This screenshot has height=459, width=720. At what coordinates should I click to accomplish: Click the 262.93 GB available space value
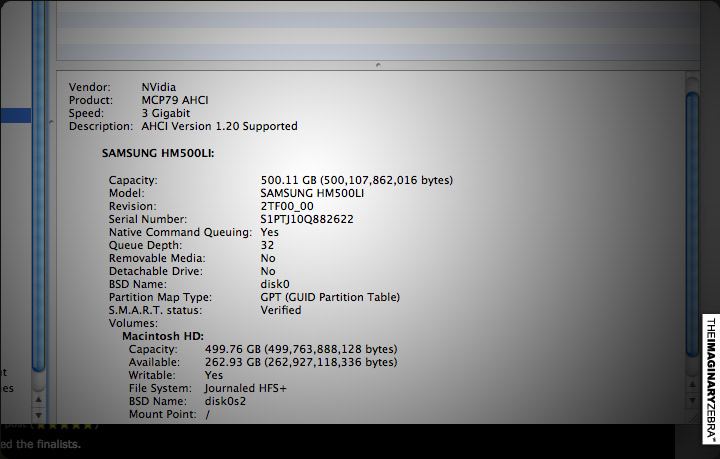pyautogui.click(x=328, y=362)
